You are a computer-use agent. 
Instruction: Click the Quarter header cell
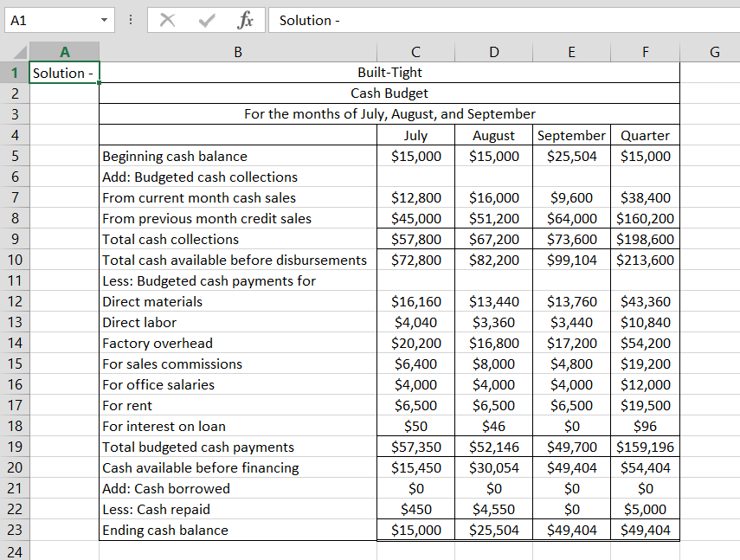point(645,135)
